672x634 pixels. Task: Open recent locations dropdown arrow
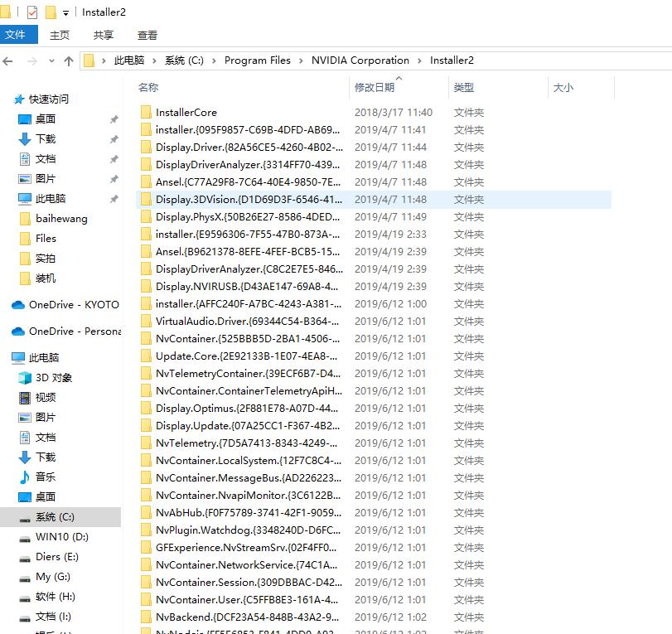(x=51, y=60)
